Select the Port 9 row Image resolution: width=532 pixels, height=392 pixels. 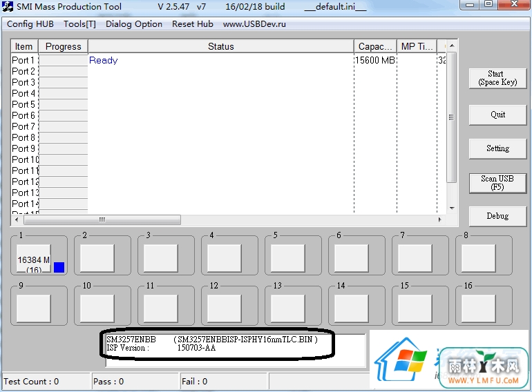pos(229,149)
